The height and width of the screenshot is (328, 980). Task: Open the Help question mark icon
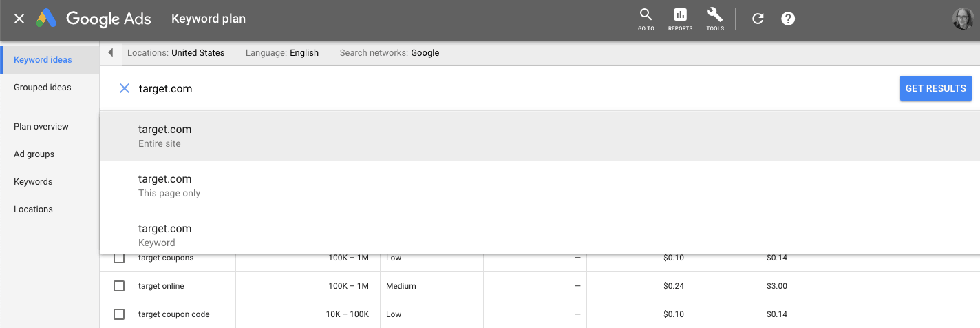click(x=789, y=19)
